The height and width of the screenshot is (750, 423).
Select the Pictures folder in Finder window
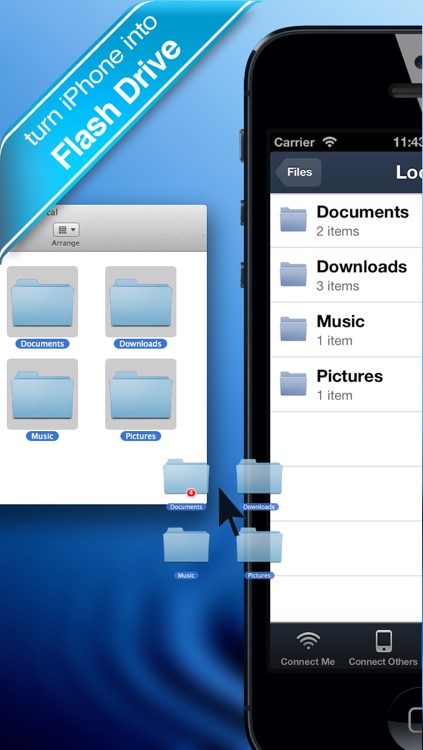(x=141, y=394)
